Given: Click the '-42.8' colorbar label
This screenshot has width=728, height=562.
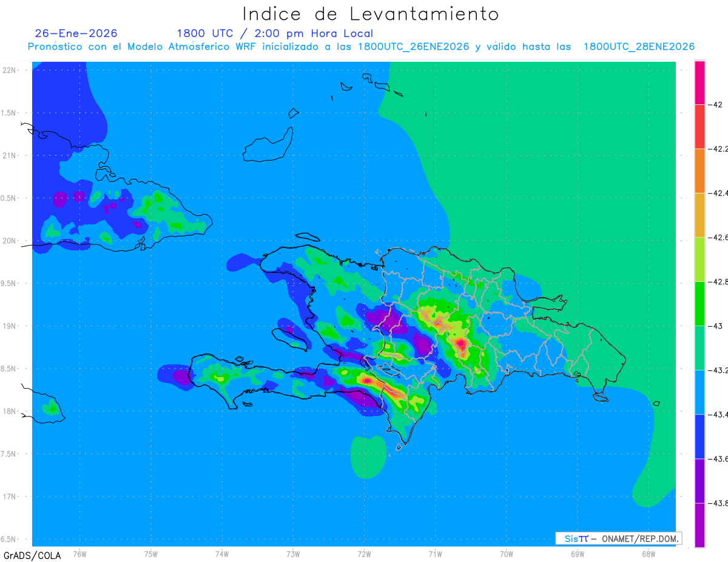Looking at the screenshot, I should [718, 282].
